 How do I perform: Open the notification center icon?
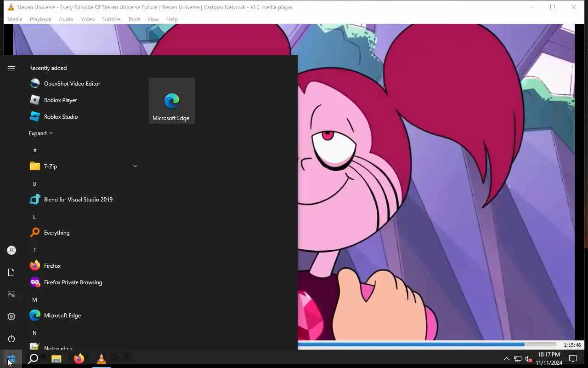(573, 359)
